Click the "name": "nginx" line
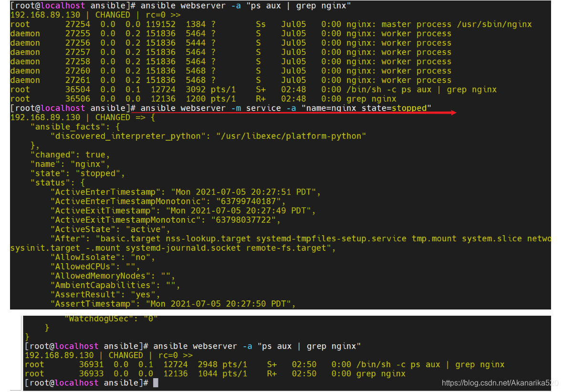563x392 pixels. 70,165
